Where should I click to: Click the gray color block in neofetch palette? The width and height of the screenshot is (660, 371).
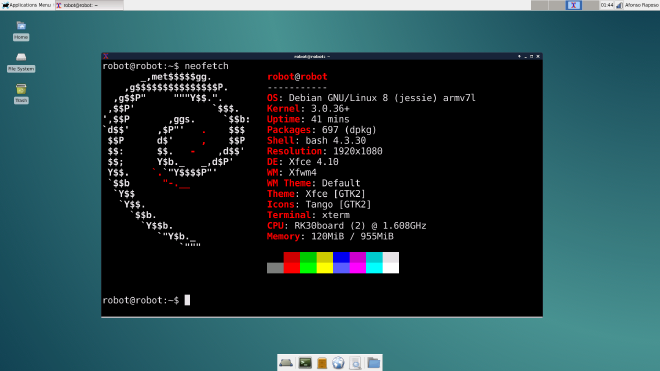coord(275,268)
